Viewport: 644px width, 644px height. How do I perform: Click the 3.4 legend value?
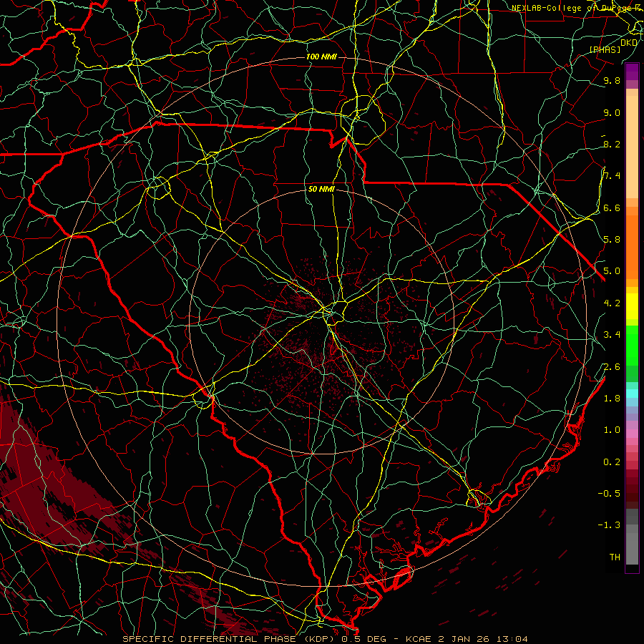coord(612,335)
